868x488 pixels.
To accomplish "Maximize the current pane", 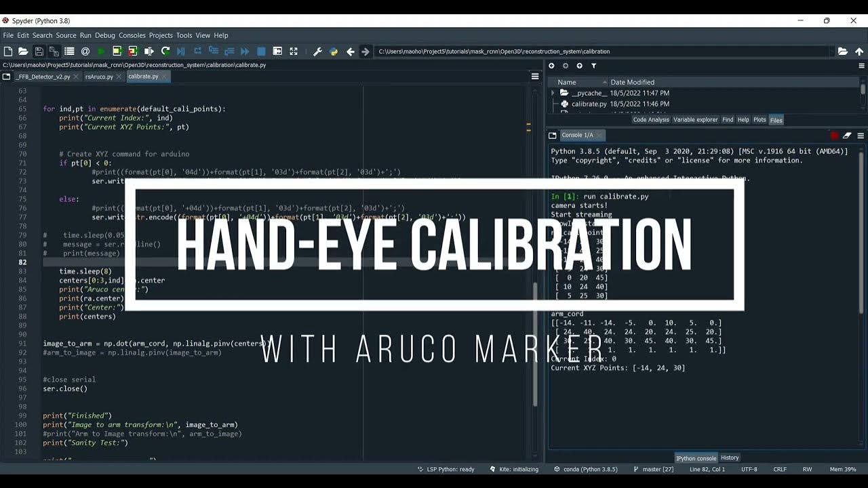I will pyautogui.click(x=277, y=52).
